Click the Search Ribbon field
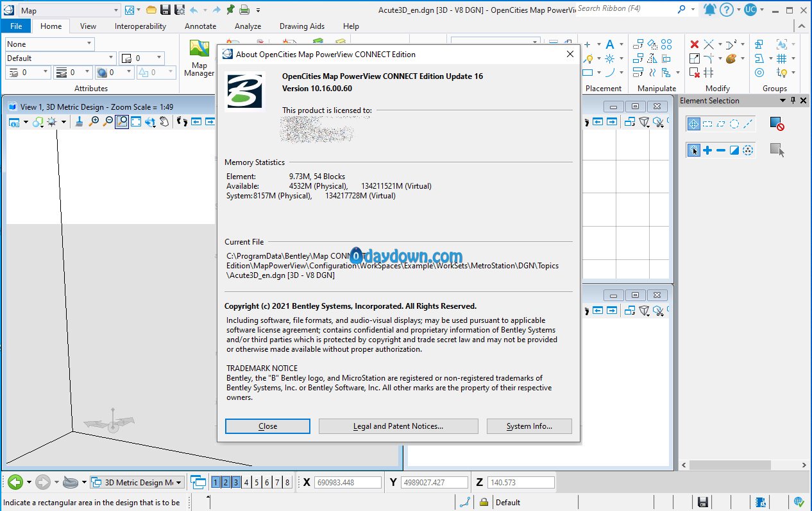Viewport: 812px width, 511px height. 625,9
